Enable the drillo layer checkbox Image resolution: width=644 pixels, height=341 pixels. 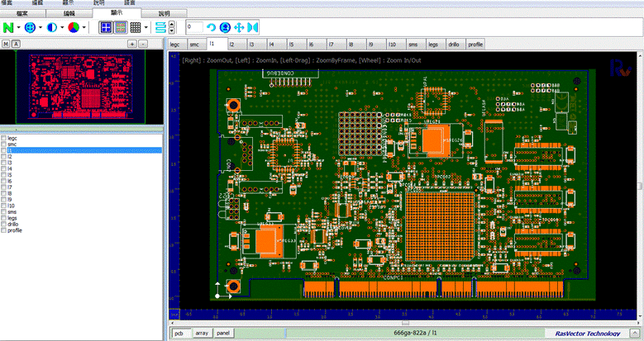[x=4, y=224]
